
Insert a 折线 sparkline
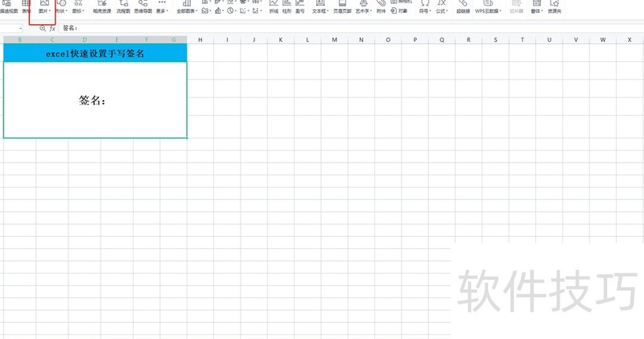pos(274,7)
